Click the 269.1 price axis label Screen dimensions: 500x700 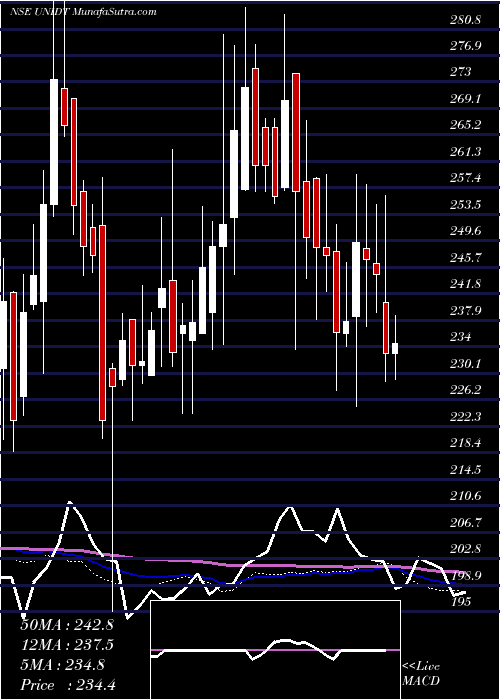[x=465, y=99]
